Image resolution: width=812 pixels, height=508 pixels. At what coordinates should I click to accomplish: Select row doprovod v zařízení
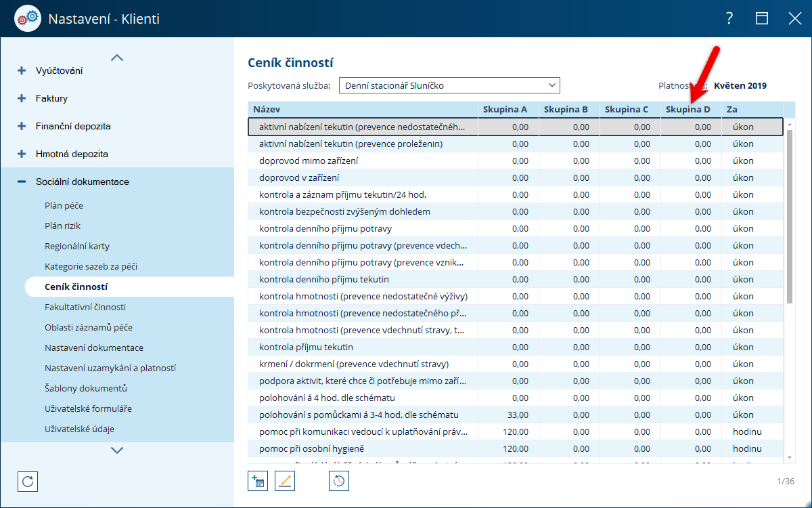point(516,178)
